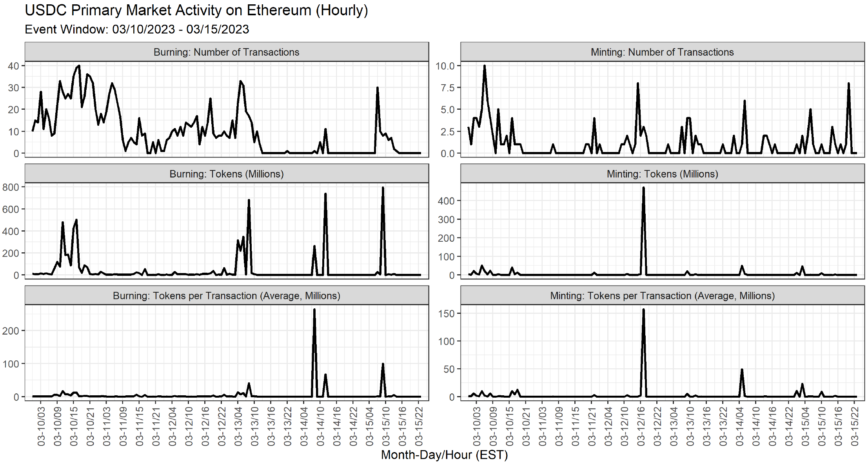Select Burning: Tokens per Transaction header strip

pos(227,296)
